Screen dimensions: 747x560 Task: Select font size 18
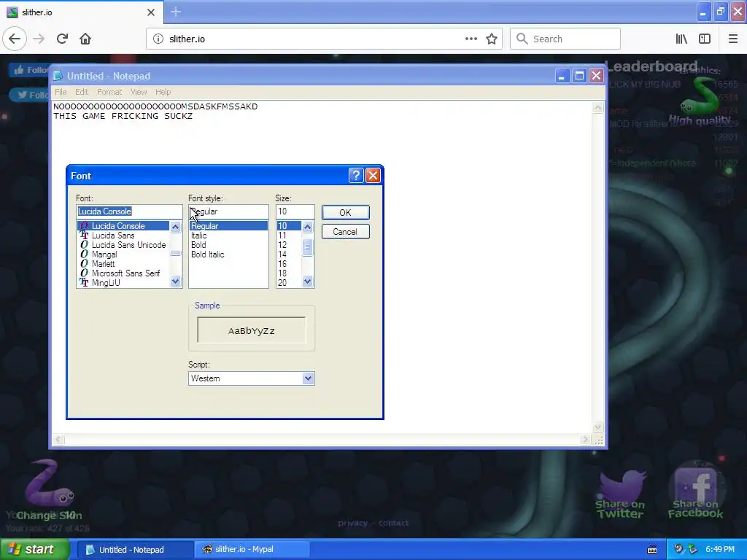pyautogui.click(x=282, y=273)
